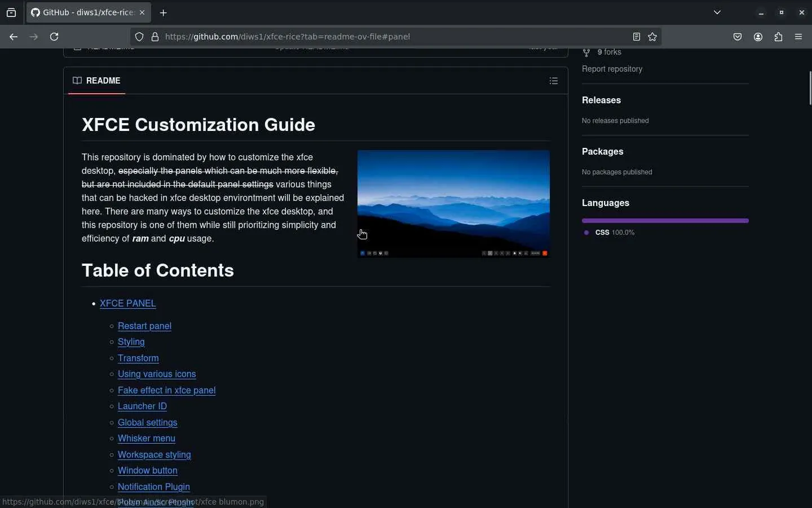Screen dimensions: 812x508
Task: Click the address bar URL field
Action: [x=395, y=37]
